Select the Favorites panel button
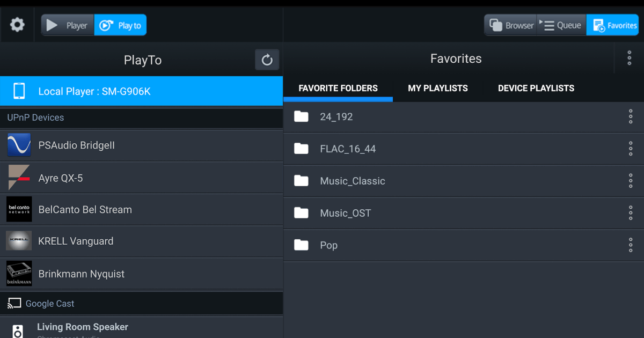Viewport: 644px width, 338px height. 612,25
